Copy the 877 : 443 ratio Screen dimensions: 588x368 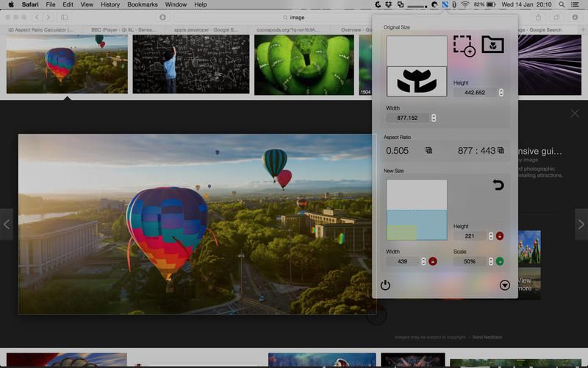(x=501, y=151)
